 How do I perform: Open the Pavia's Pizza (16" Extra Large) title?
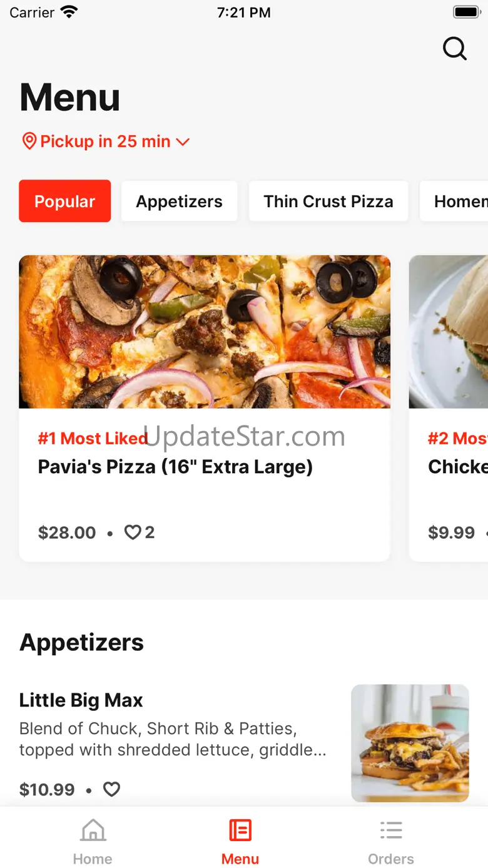point(175,467)
